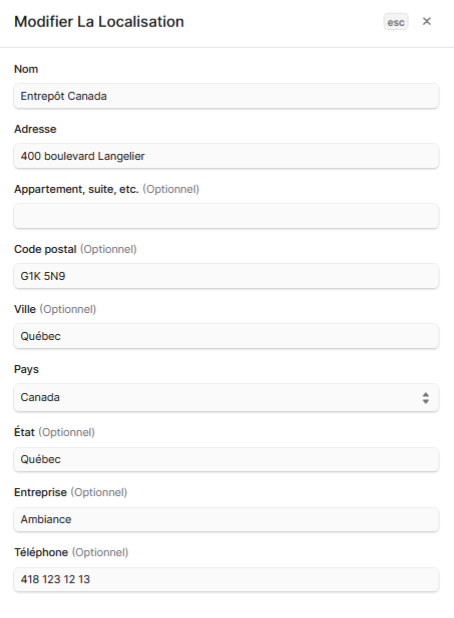Close the Modifier La Localisation dialog

[426, 21]
